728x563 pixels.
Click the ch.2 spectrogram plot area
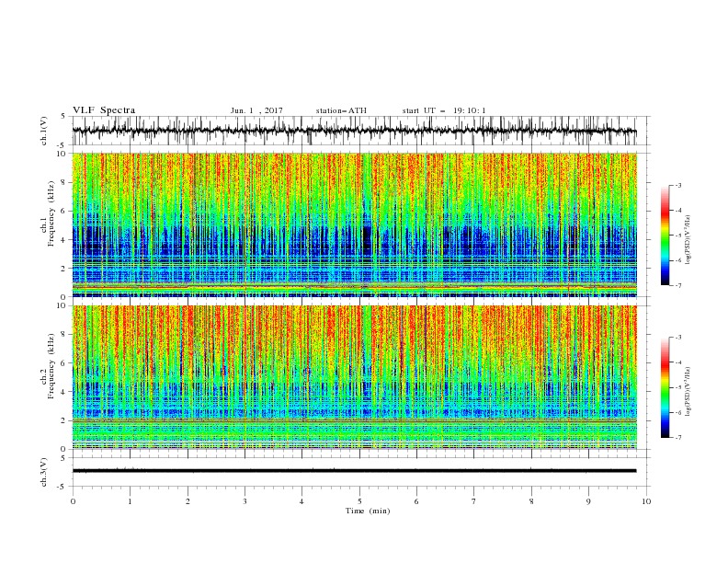click(x=355, y=377)
